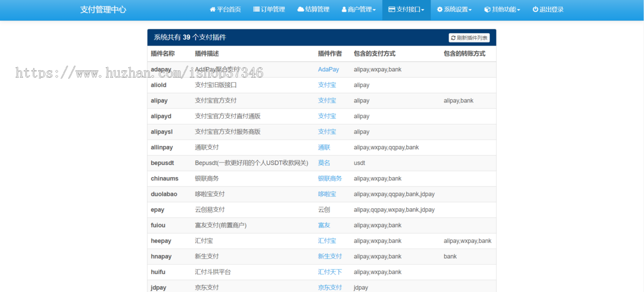
Task: Select the alipayd plugin name
Action: pos(161,116)
